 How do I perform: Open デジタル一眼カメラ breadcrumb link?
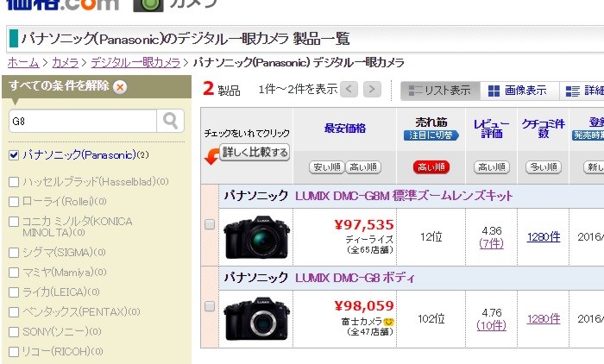click(135, 62)
